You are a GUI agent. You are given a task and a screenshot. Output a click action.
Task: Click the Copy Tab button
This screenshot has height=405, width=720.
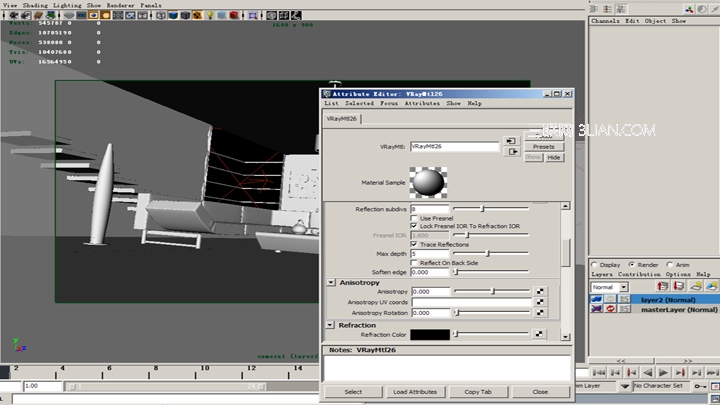pyautogui.click(x=478, y=392)
